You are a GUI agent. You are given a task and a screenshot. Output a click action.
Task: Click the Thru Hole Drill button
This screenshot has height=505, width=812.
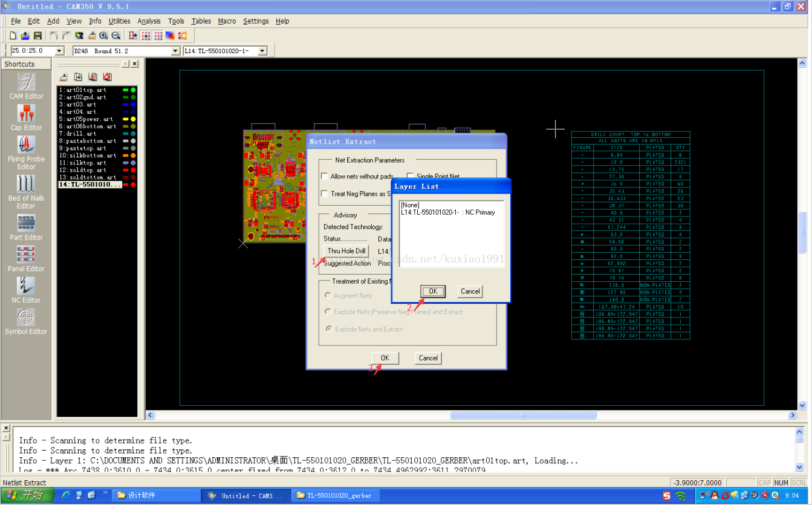point(346,251)
